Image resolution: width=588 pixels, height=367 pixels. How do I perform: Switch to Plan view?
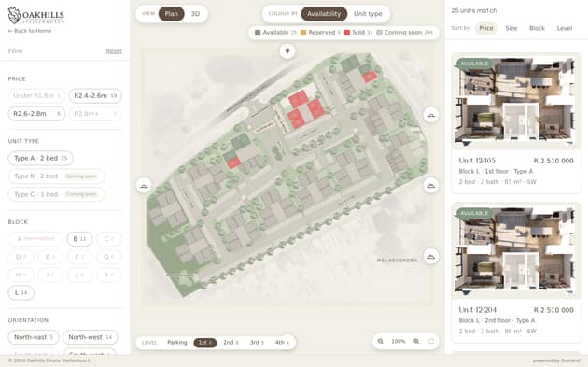coord(172,14)
